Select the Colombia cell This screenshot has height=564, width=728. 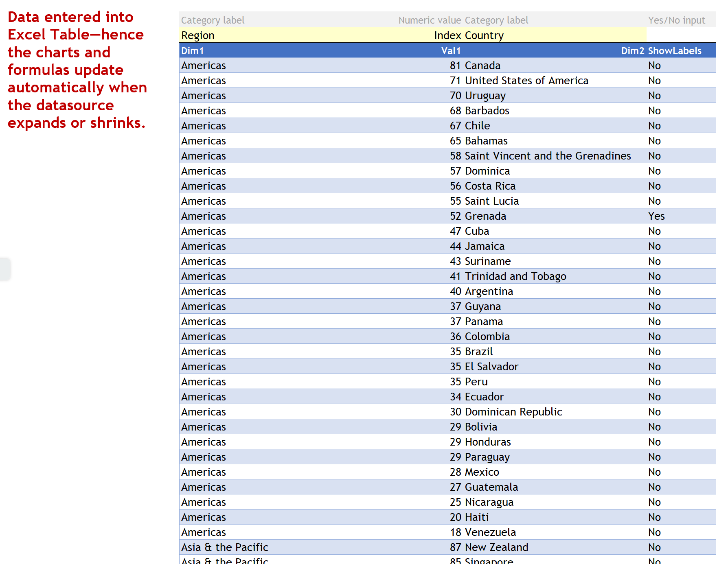[555, 337]
